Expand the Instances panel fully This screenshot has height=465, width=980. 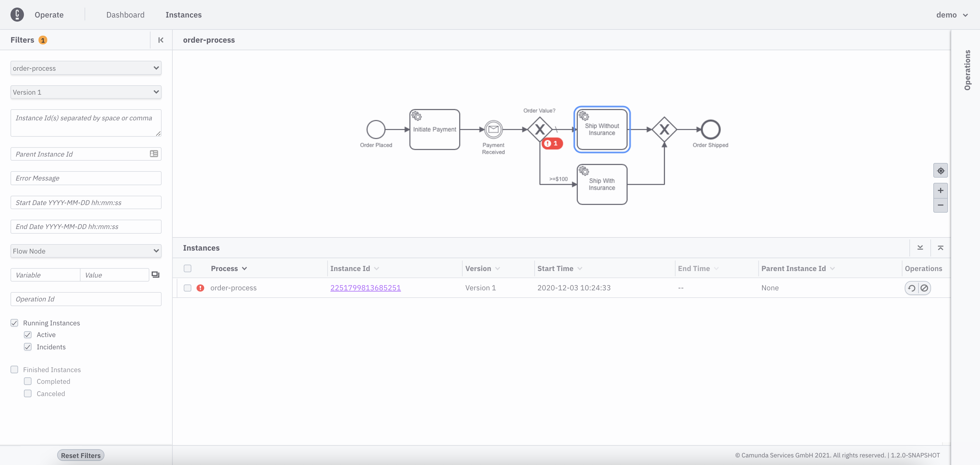tap(941, 248)
